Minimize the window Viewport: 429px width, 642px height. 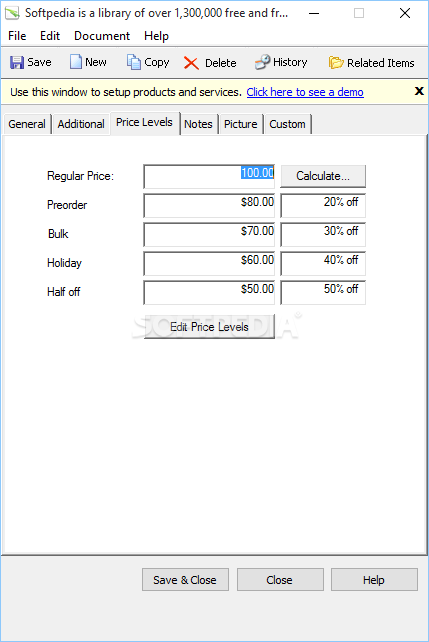point(314,13)
